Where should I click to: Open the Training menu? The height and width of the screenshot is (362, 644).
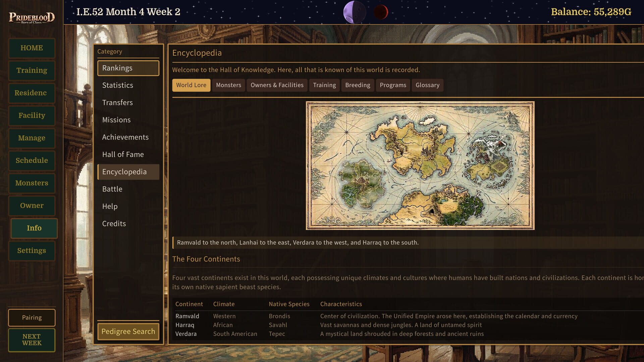32,70
